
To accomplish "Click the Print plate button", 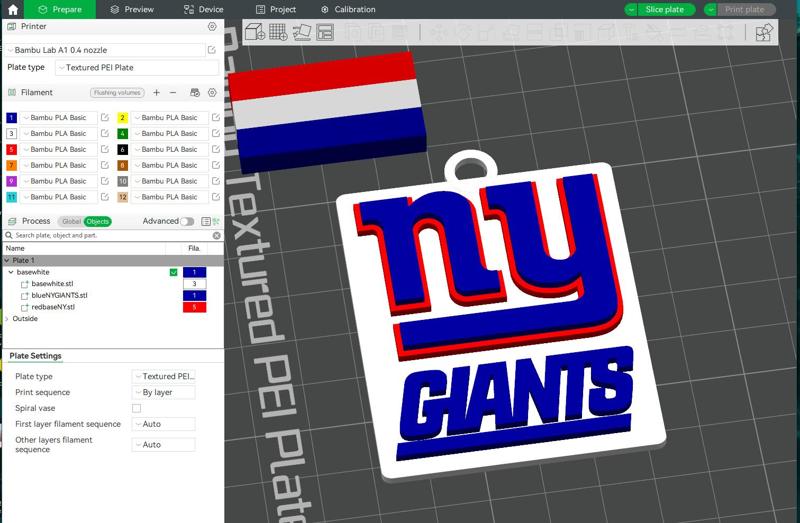I will pos(746,9).
